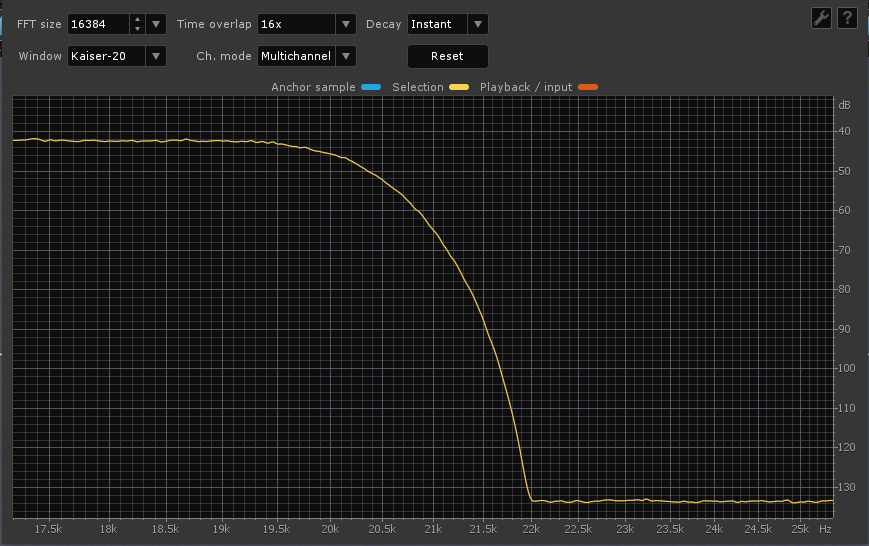Viewport: 869px width, 546px height.
Task: Open help with the question mark icon
Action: click(847, 18)
